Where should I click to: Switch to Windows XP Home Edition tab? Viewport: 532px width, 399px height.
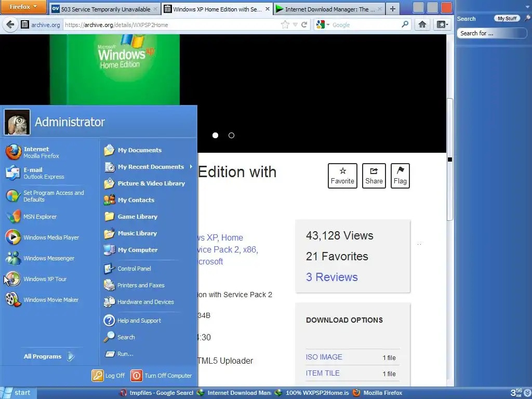217,9
